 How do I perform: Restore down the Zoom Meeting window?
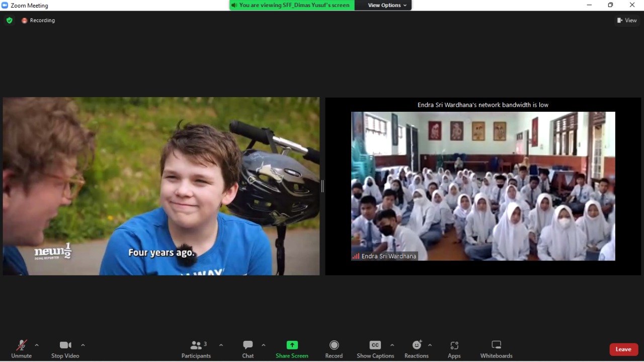coord(611,5)
